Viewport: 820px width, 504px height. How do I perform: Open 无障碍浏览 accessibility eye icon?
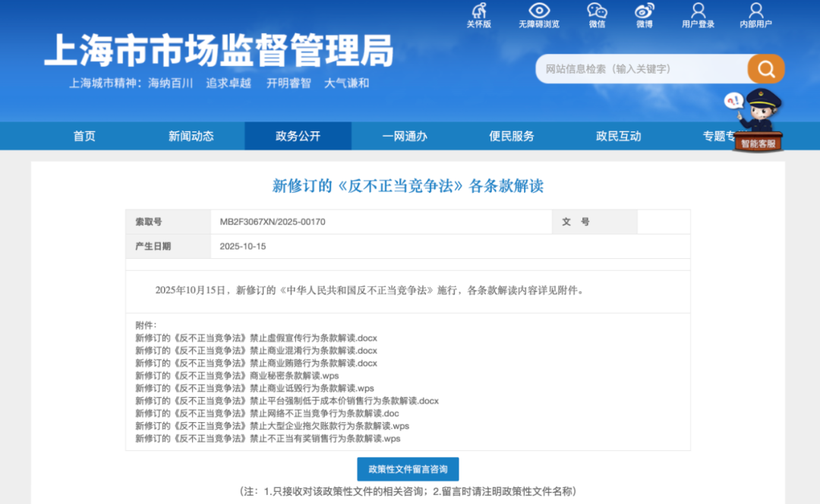click(539, 11)
